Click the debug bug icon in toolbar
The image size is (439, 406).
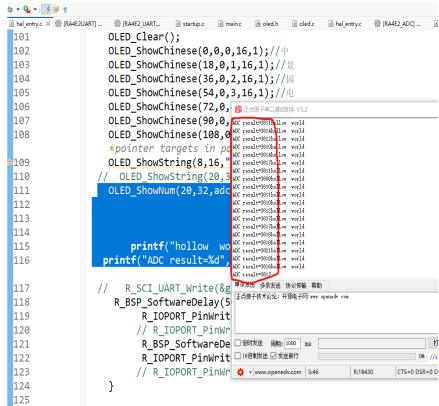point(10,9)
